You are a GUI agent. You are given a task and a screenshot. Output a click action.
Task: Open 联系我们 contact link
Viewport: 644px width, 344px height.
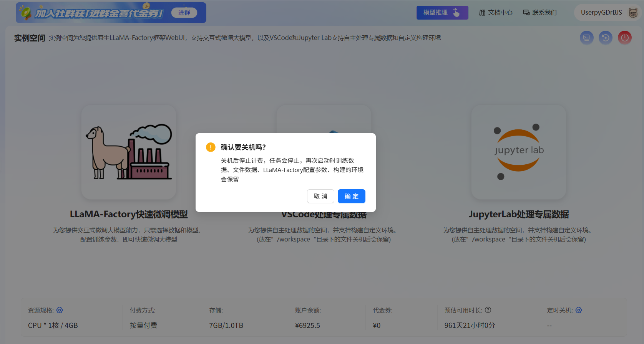pos(540,13)
